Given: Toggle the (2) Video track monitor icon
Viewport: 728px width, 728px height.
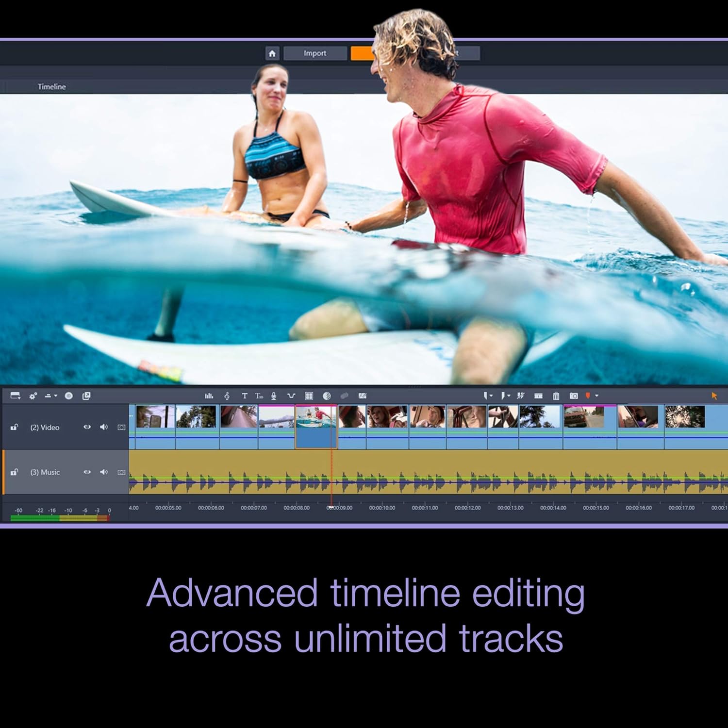Looking at the screenshot, I should [121, 427].
